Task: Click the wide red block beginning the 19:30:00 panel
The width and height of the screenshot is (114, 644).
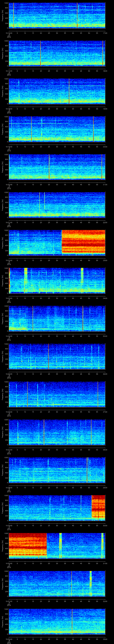Action: pyautogui.click(x=28, y=545)
